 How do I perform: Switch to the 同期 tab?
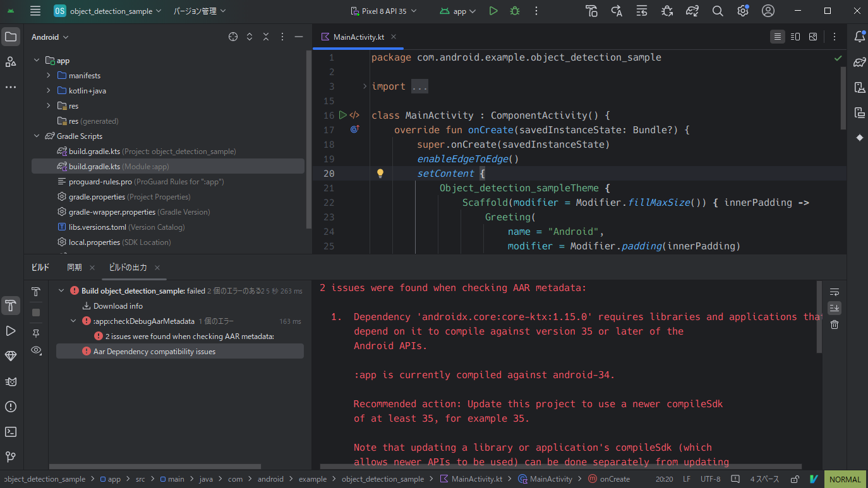pyautogui.click(x=75, y=268)
